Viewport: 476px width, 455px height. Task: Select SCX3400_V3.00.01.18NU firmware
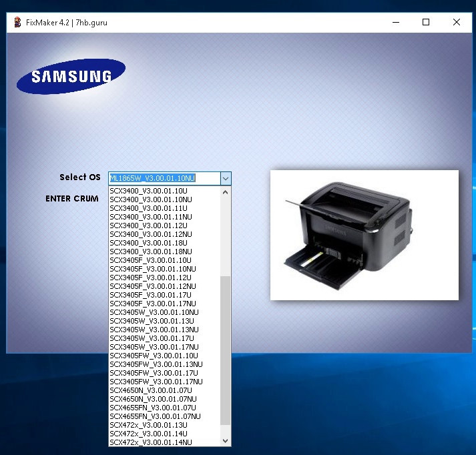(x=164, y=252)
